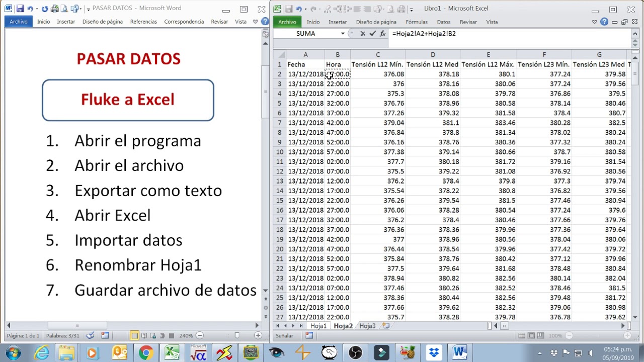Image resolution: width=644 pixels, height=362 pixels.
Task: Open Name Box dropdown next to SUMA
Action: pos(343,34)
